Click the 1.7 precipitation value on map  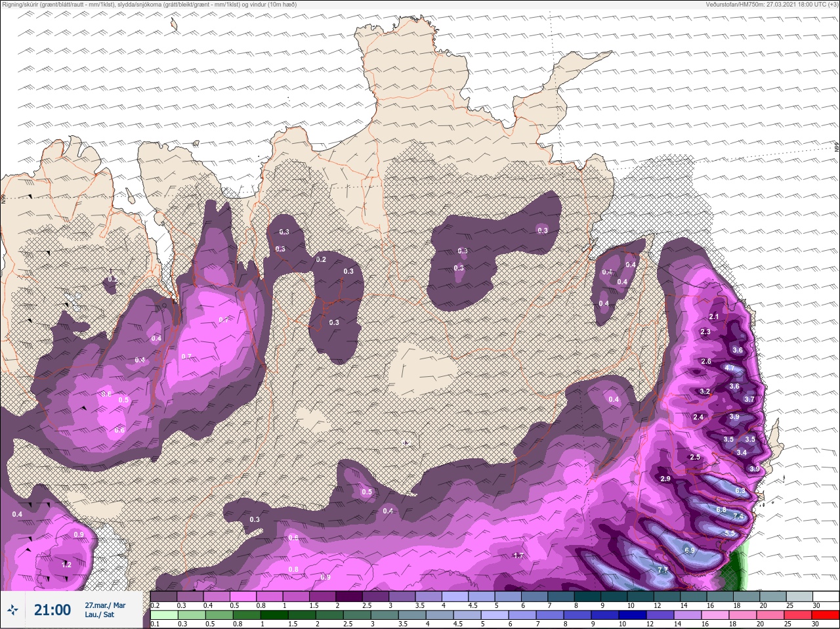pos(518,555)
